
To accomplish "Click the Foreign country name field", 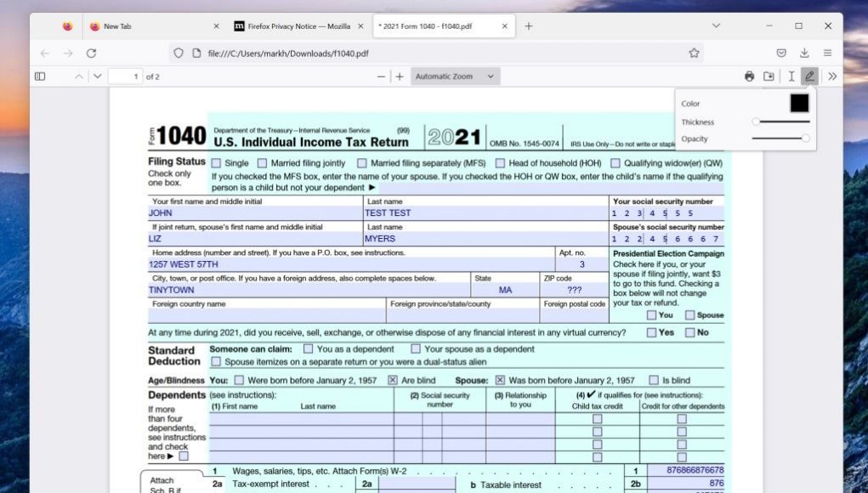I will pyautogui.click(x=266, y=316).
